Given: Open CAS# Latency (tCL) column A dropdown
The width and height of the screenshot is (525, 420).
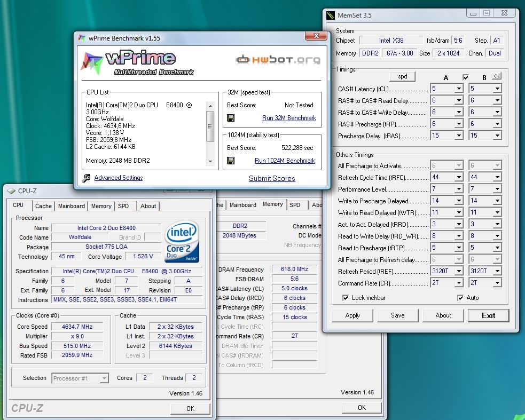Looking at the screenshot, I should point(459,89).
